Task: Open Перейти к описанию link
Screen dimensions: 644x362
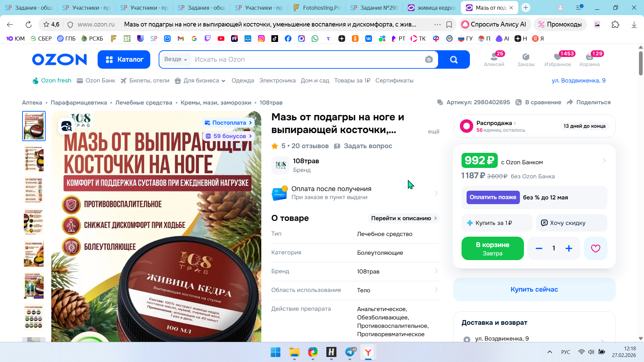Action: coord(404,218)
